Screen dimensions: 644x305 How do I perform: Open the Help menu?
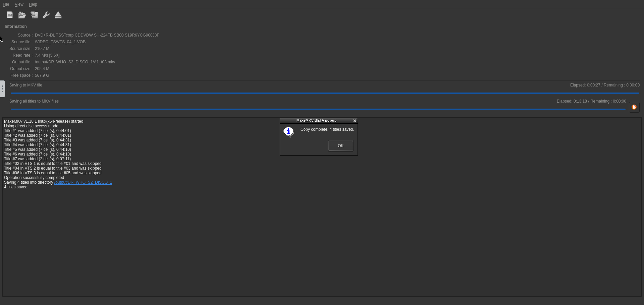tap(33, 4)
